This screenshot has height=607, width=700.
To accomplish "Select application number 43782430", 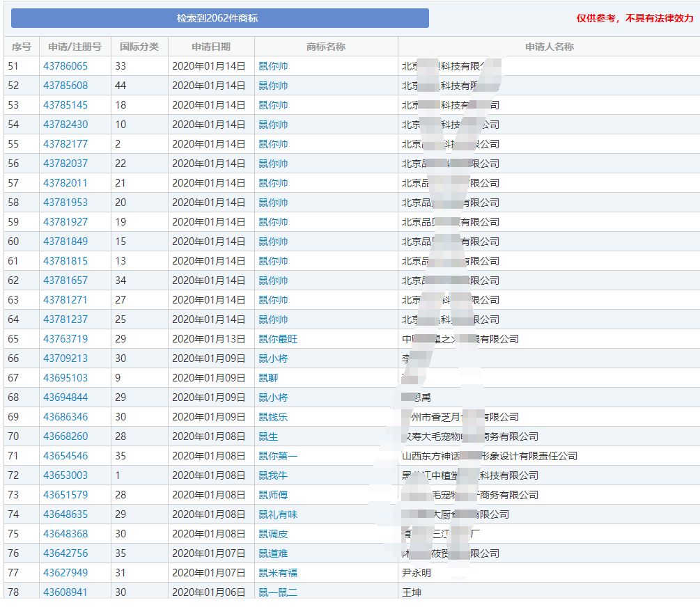I will coord(65,125).
